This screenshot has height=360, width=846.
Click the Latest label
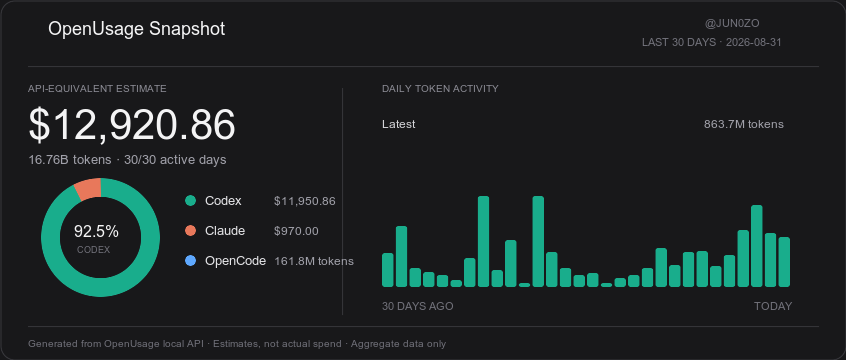point(399,124)
